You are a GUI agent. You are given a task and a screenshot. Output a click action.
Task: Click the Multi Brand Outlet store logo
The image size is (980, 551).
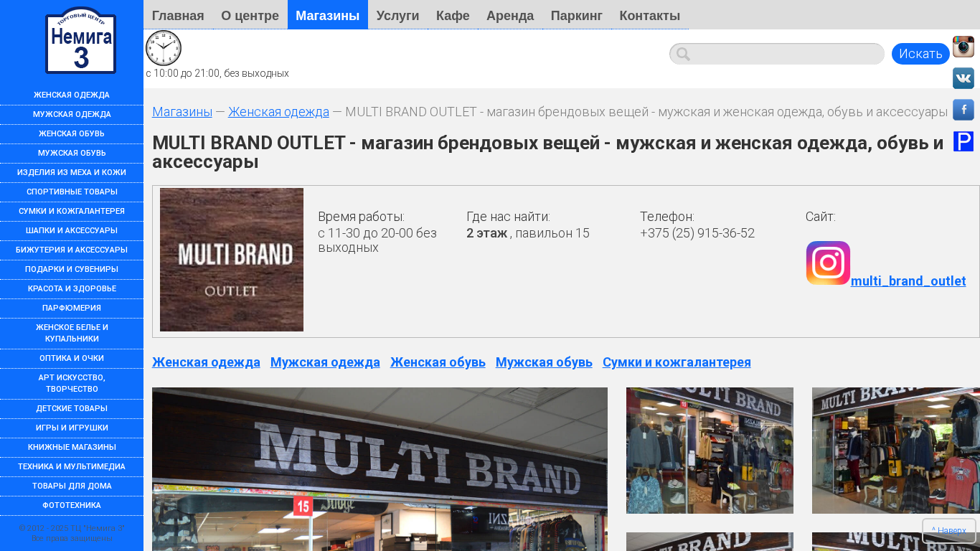click(x=232, y=260)
